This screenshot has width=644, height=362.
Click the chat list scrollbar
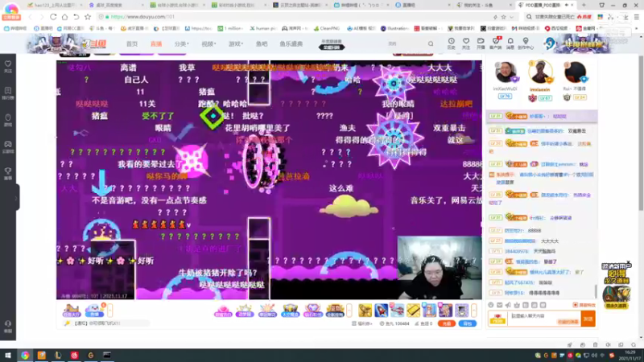tap(596, 291)
